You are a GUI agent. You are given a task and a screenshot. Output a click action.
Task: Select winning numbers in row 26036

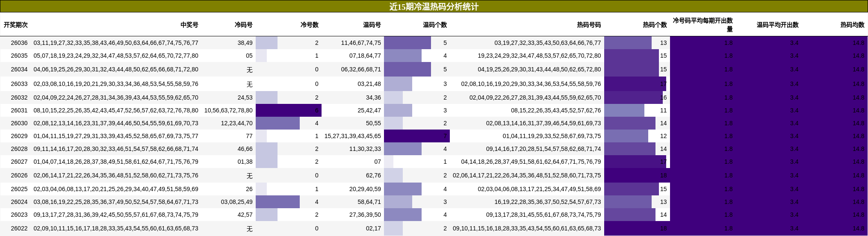[x=116, y=43]
